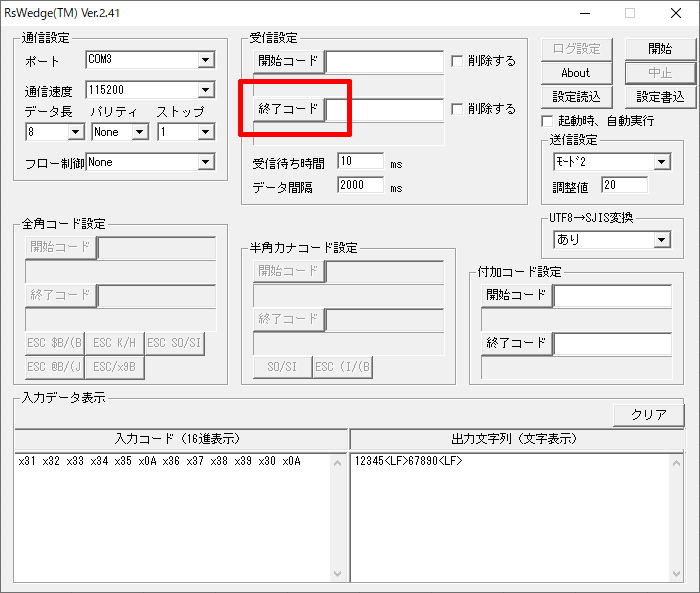Click the 付加コード設定 開始コード input field
700x593 pixels.
pyautogui.click(x=612, y=296)
